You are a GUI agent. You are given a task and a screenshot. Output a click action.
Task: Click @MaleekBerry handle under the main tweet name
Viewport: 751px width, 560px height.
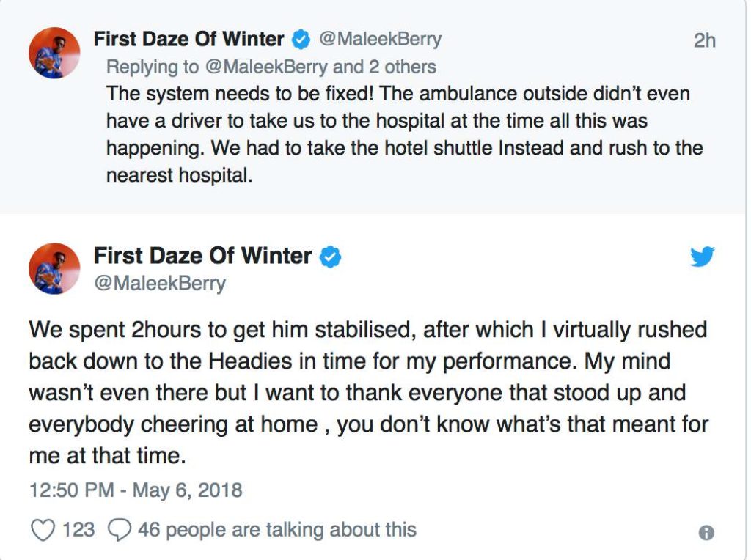click(x=159, y=282)
